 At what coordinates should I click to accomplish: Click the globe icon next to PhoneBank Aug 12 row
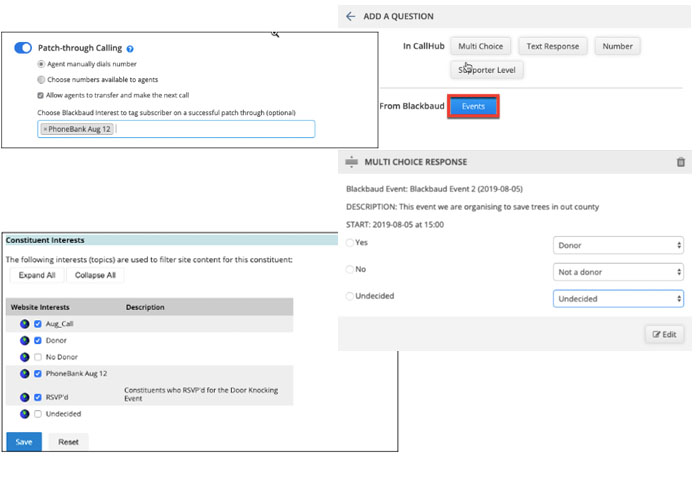(x=25, y=373)
